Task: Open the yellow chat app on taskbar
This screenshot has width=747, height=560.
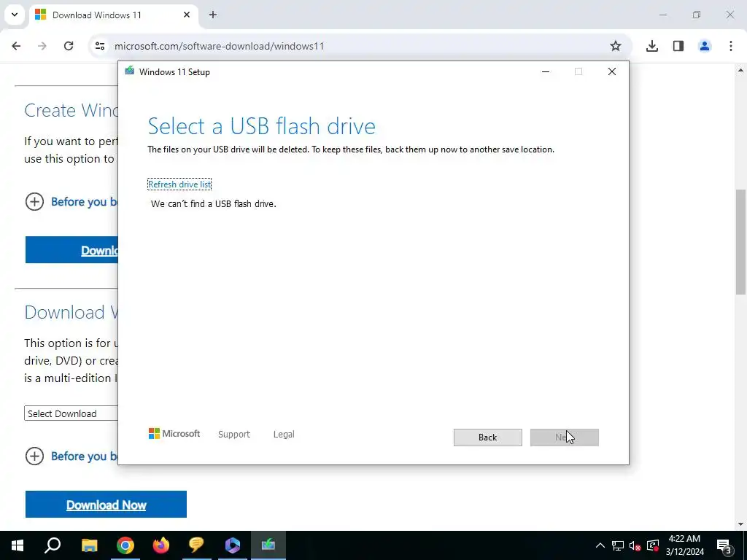Action: (x=196, y=545)
